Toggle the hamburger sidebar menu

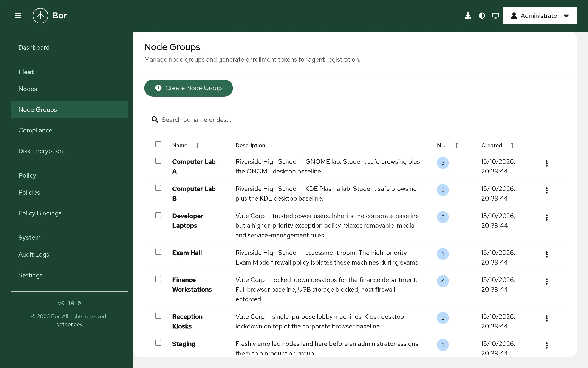pyautogui.click(x=18, y=16)
